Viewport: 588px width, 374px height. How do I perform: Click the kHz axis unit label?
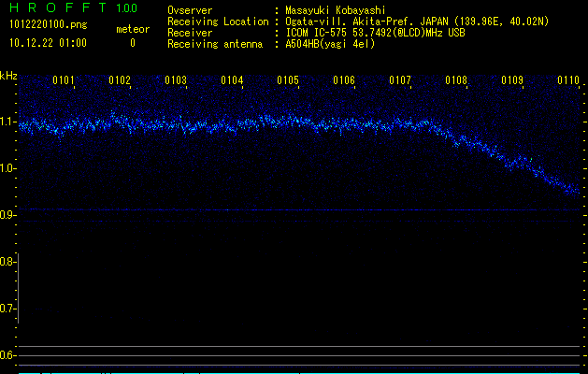coord(8,75)
